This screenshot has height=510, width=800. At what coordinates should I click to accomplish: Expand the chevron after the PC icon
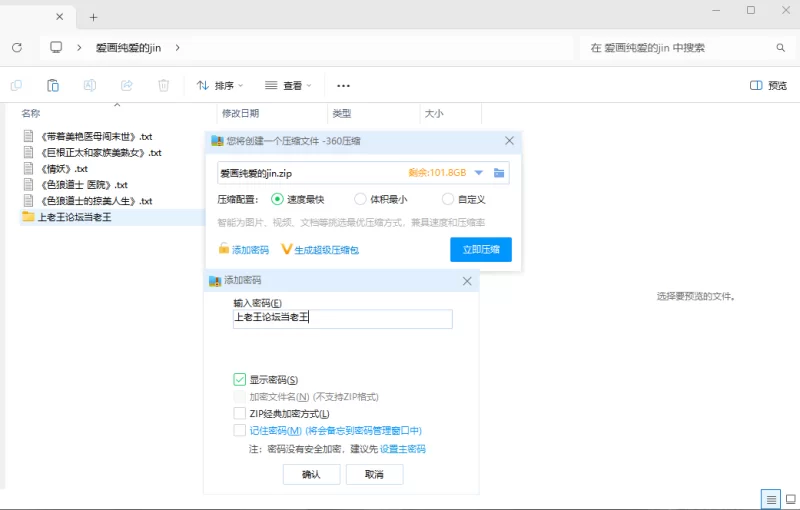point(79,47)
